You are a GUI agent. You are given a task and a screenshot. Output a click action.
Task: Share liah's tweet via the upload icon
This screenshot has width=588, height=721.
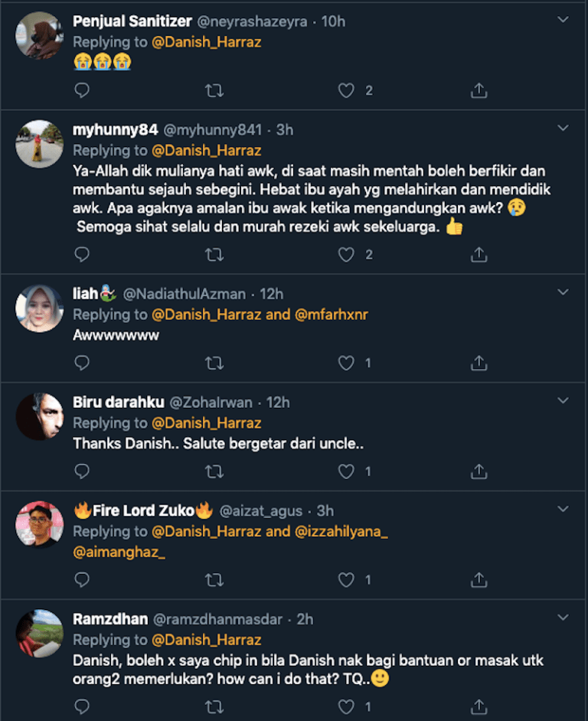click(479, 362)
